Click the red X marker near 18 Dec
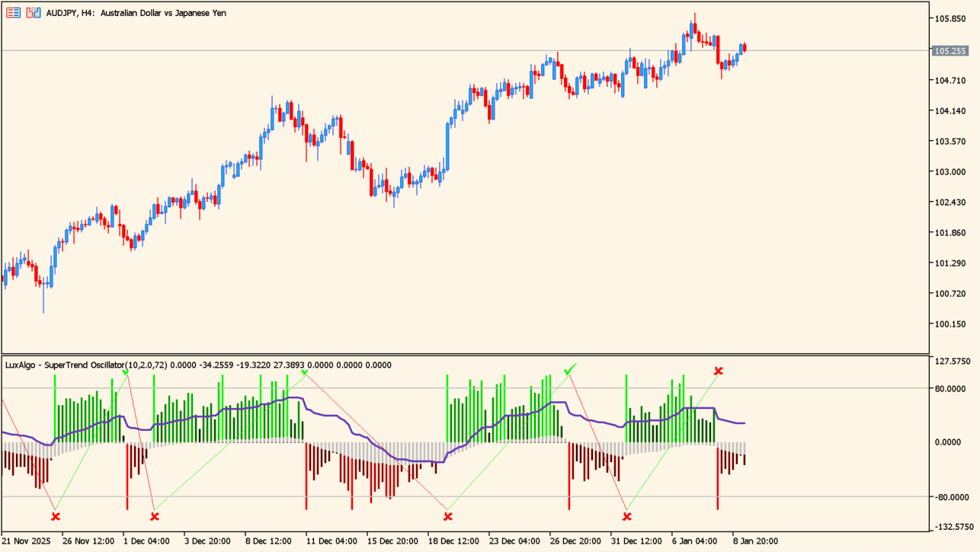Viewport: 980px width, 552px height. pyautogui.click(x=448, y=517)
